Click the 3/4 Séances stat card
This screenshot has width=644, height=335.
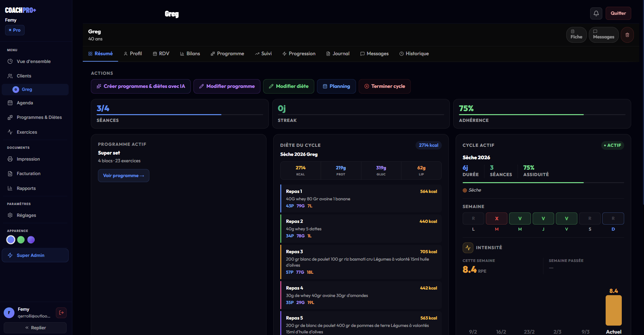pyautogui.click(x=180, y=114)
